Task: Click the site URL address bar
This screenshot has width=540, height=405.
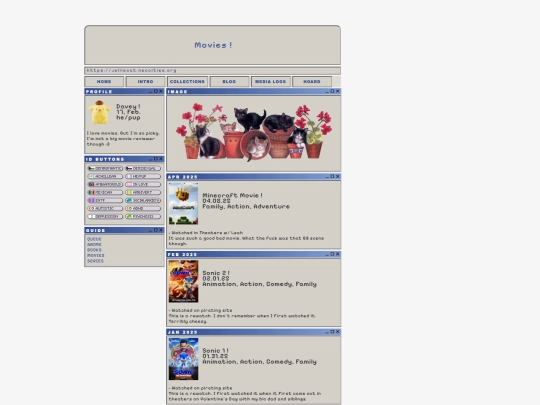Action: [212, 71]
